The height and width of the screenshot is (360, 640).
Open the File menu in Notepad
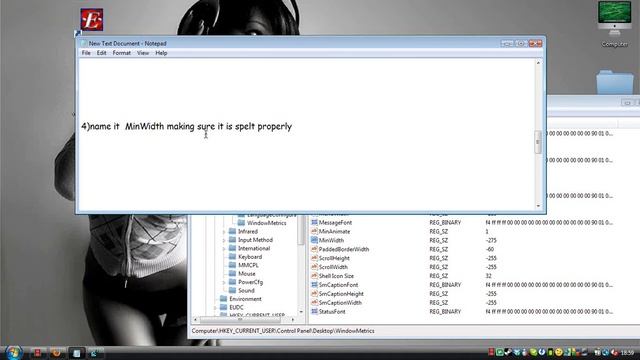click(x=86, y=53)
